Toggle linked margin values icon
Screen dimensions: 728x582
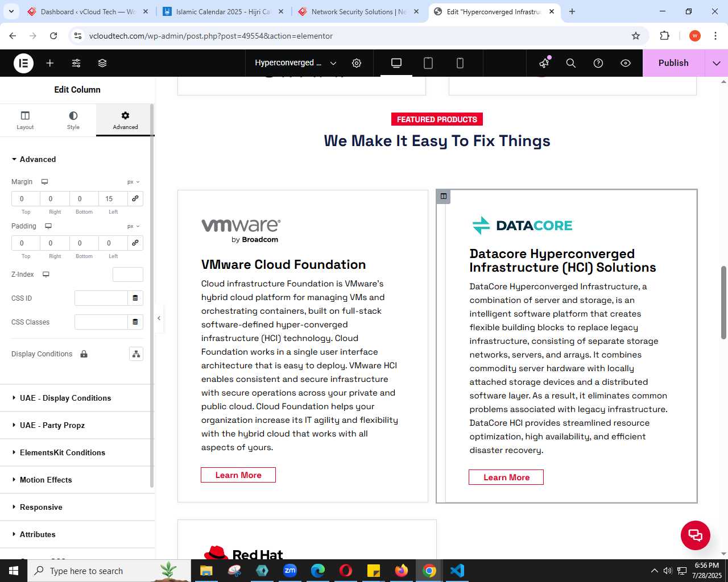[x=135, y=198]
